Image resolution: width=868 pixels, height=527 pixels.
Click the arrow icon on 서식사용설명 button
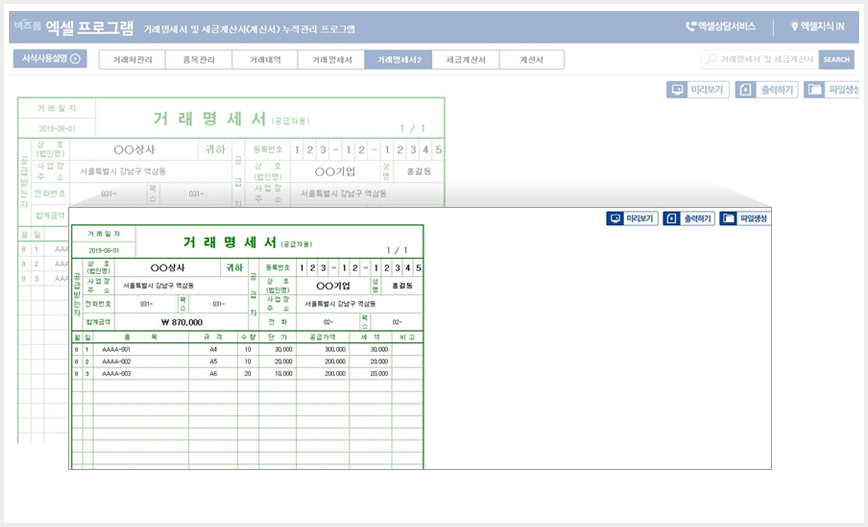tap(75, 58)
